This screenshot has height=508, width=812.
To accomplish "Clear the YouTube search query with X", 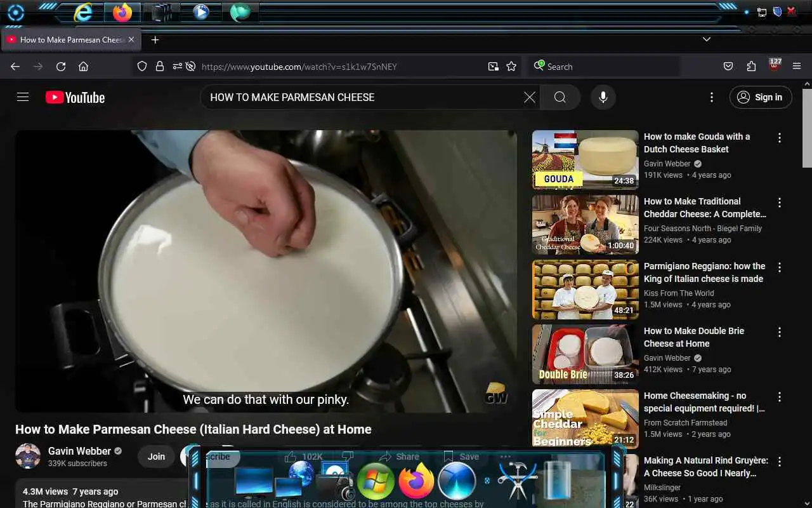I will click(x=529, y=97).
